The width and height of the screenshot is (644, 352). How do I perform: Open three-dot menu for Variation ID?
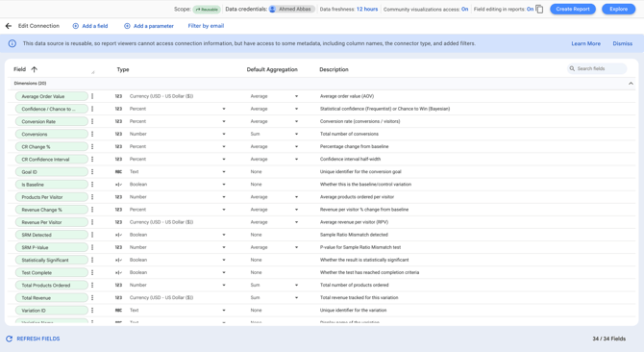click(x=92, y=311)
